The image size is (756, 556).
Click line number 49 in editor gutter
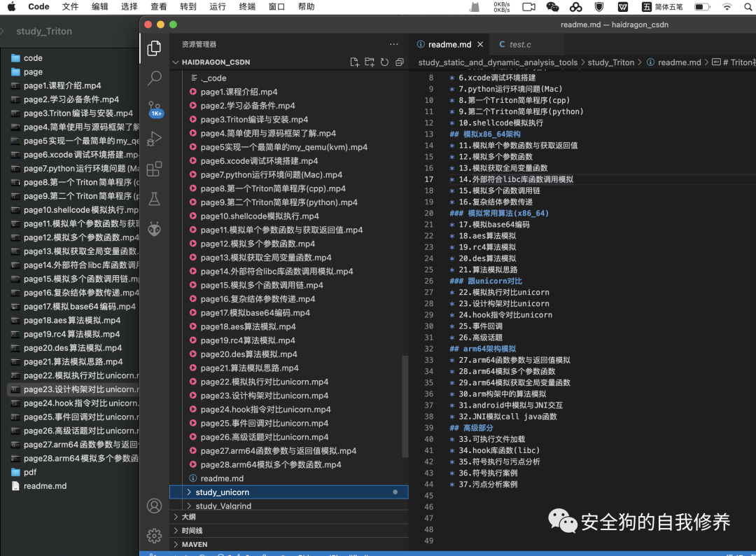pyautogui.click(x=428, y=541)
